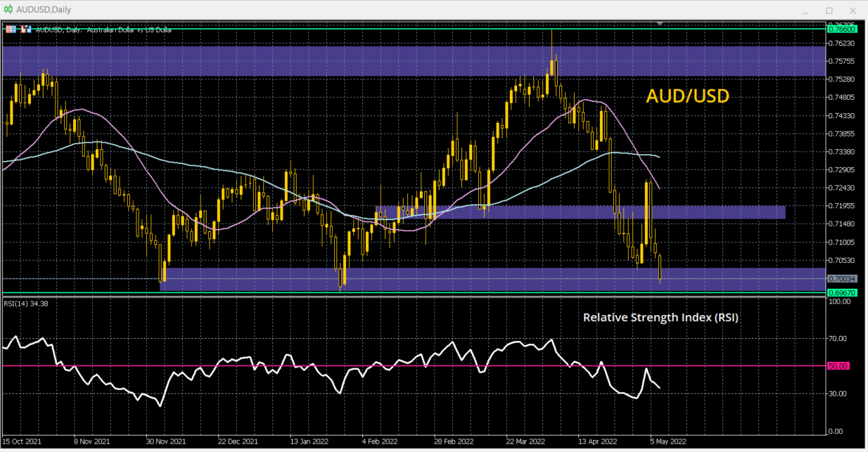The image size is (868, 452).
Task: Click the 100.00 RSI scale value
Action: click(x=841, y=302)
